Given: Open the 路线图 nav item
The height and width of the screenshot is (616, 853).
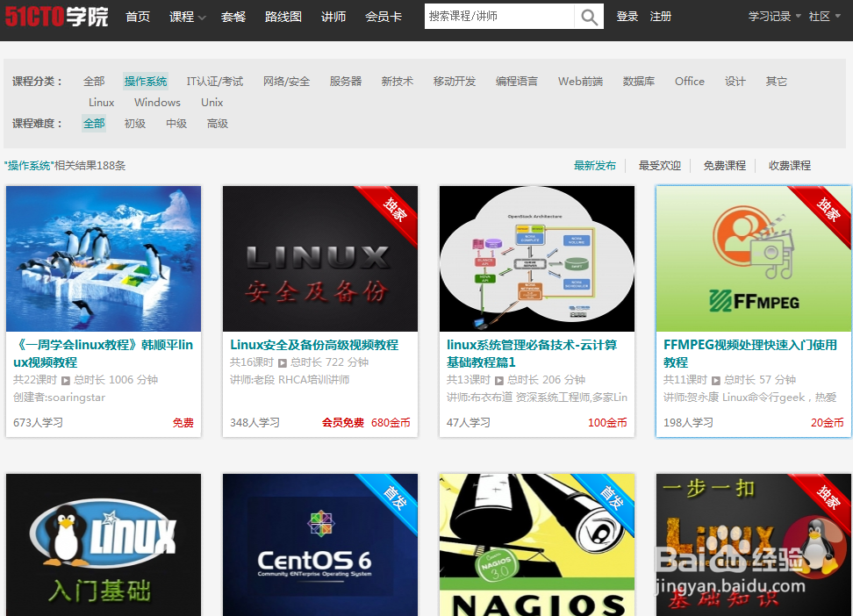Looking at the screenshot, I should pos(283,17).
